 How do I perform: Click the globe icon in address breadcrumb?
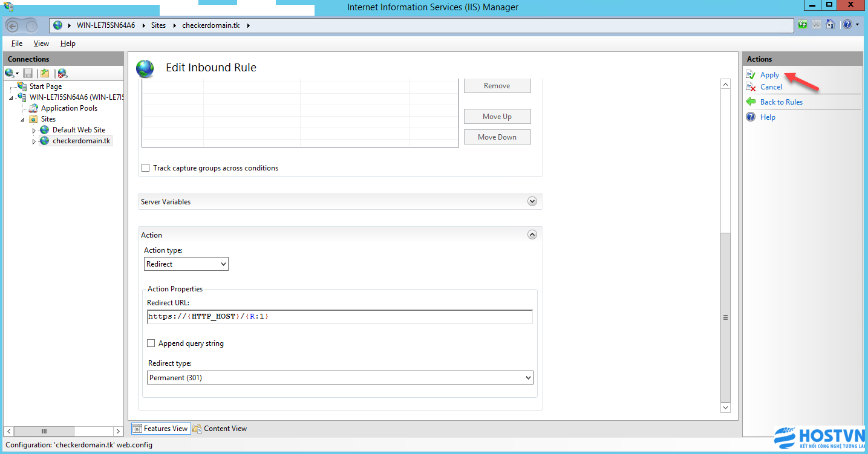click(58, 25)
